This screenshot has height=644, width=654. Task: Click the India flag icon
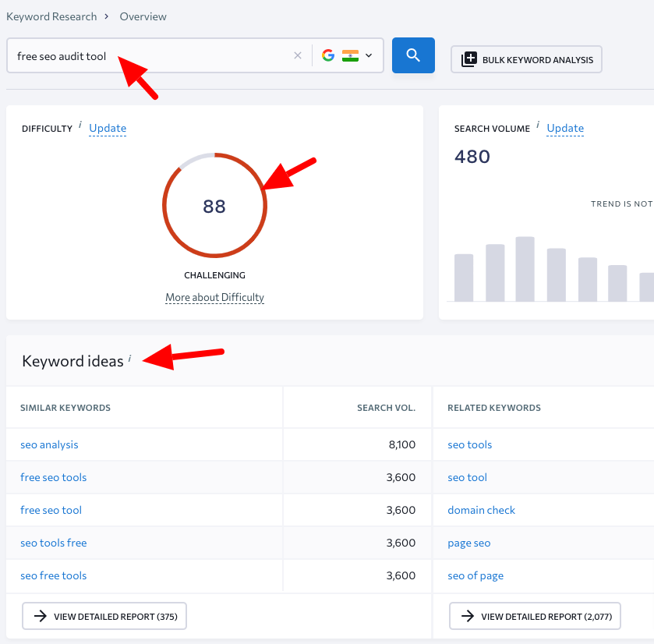coord(350,55)
